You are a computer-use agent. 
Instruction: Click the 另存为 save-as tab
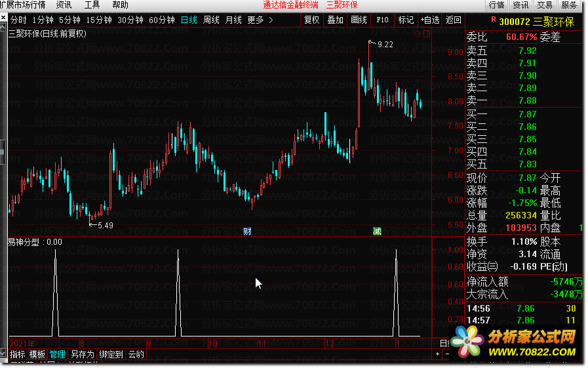(x=82, y=354)
